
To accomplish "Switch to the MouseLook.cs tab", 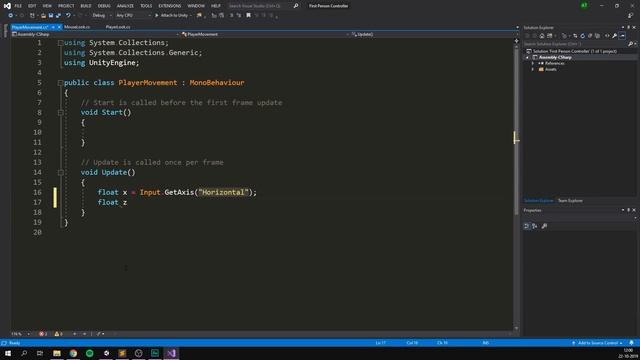I will click(77, 27).
